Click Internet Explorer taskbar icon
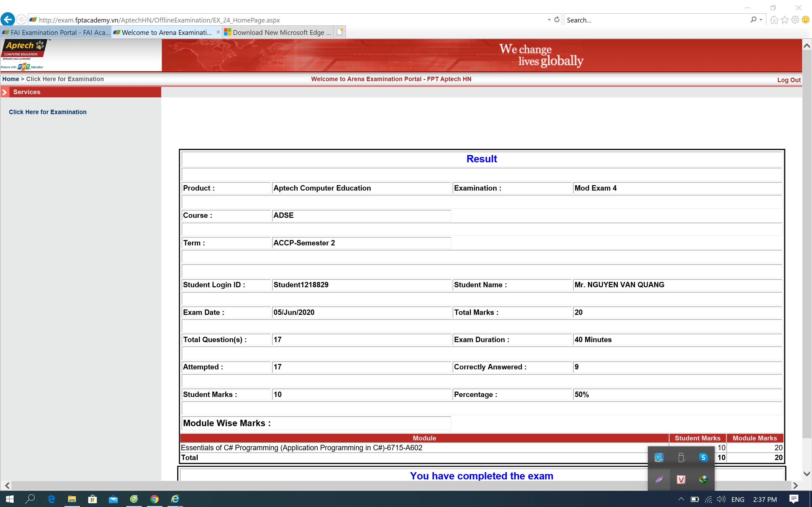812x507 pixels. 175,499
